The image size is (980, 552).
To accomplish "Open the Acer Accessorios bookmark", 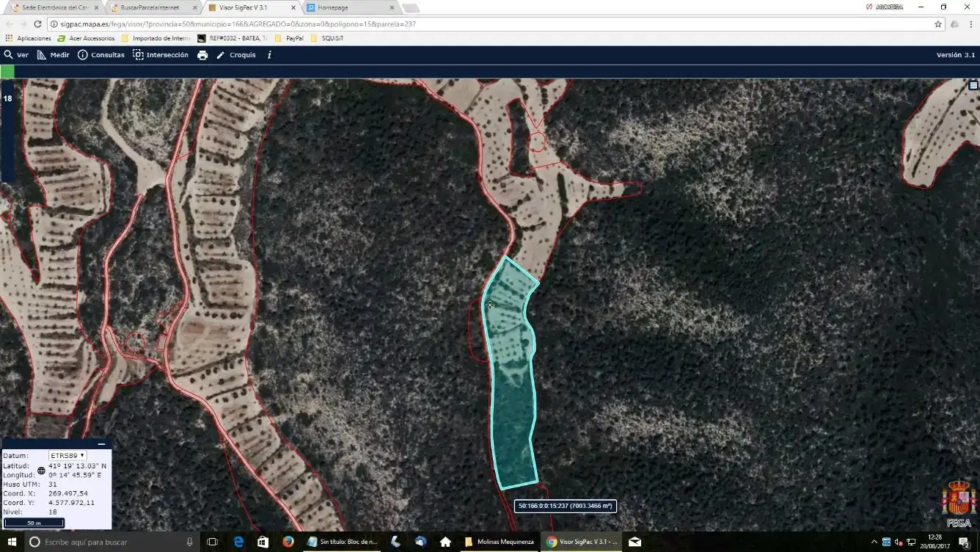I will click(87, 38).
